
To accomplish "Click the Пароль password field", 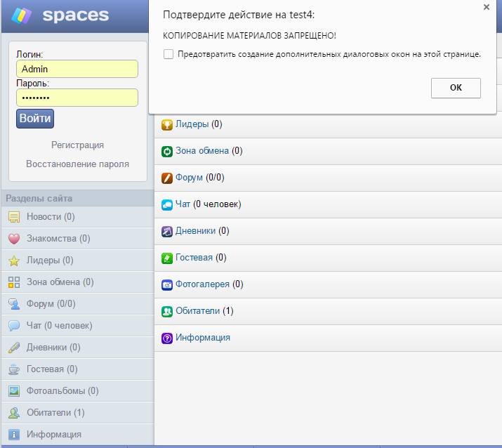I will tap(77, 98).
